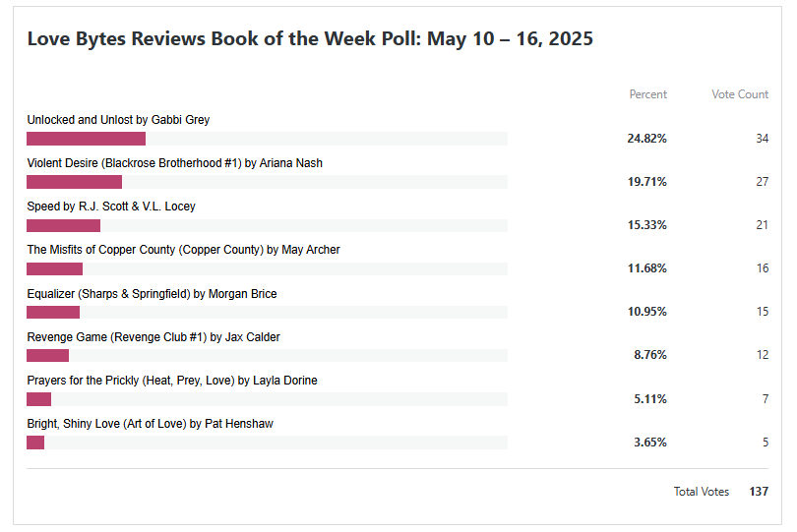Click the Revenge Game by Jax Calder label
The image size is (797, 532).
click(x=153, y=337)
